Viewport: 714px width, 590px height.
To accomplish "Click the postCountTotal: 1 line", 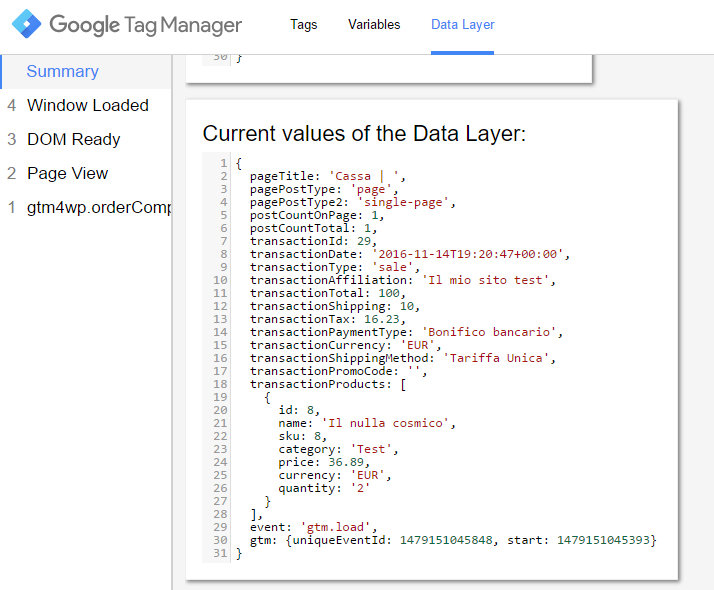I will [313, 228].
